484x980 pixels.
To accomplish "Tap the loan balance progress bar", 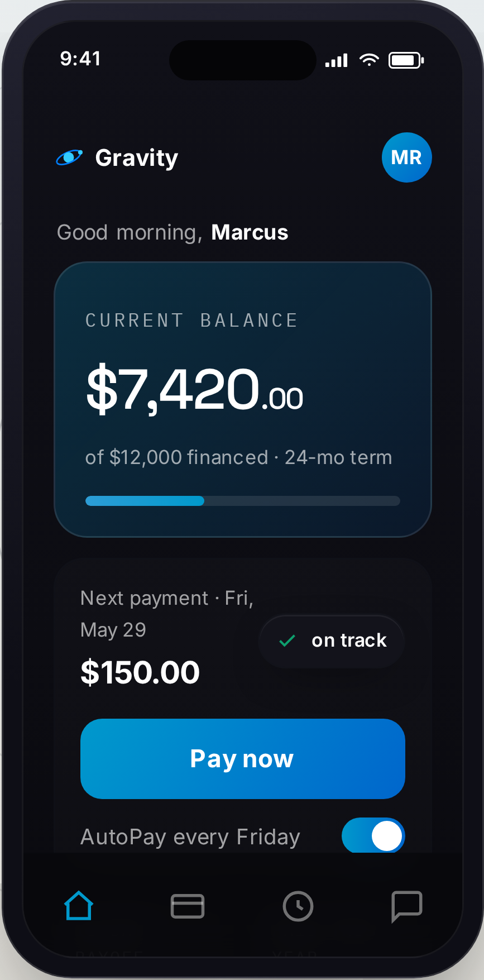I will coord(243,501).
